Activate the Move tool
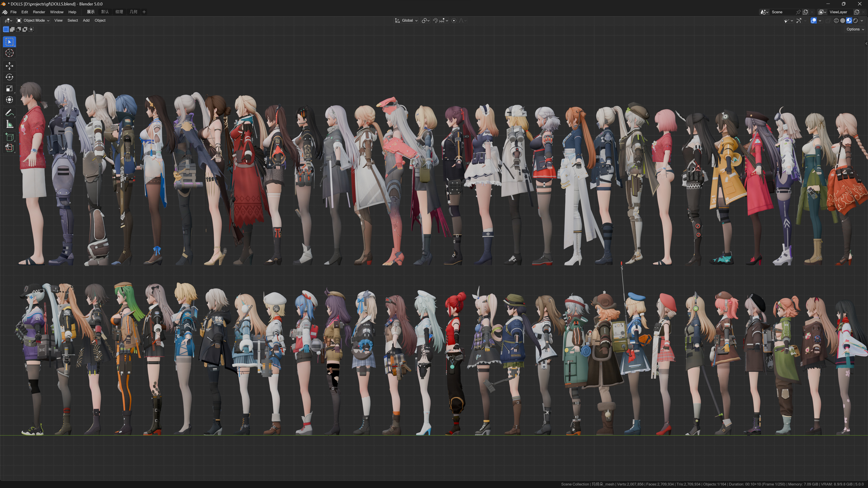The width and height of the screenshot is (868, 488). pyautogui.click(x=9, y=66)
